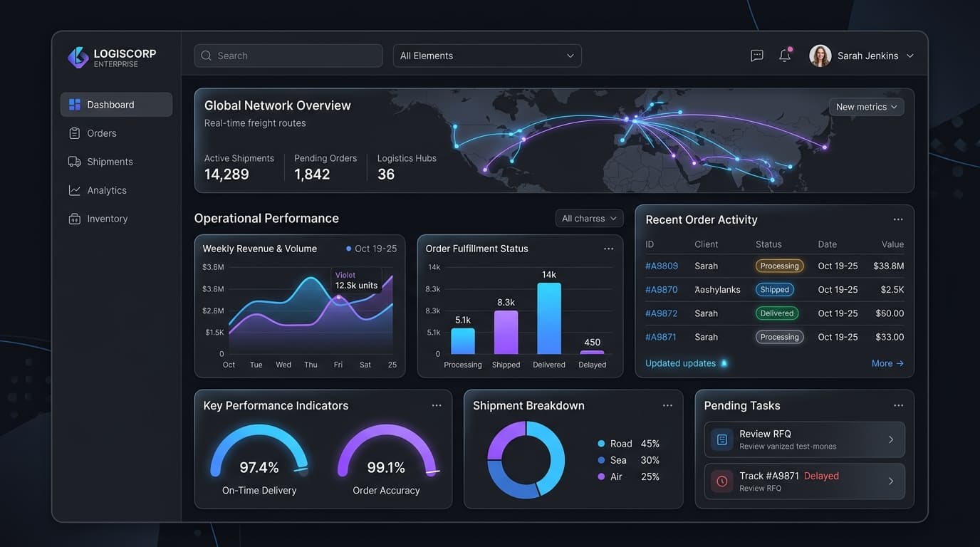Click the Sea legend color dot
The width and height of the screenshot is (980, 547).
602,460
